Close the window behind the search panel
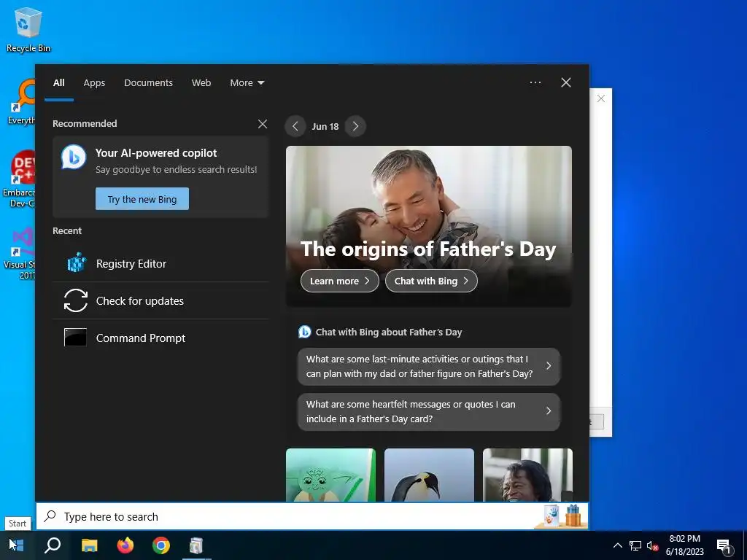The height and width of the screenshot is (560, 747). pyautogui.click(x=601, y=98)
